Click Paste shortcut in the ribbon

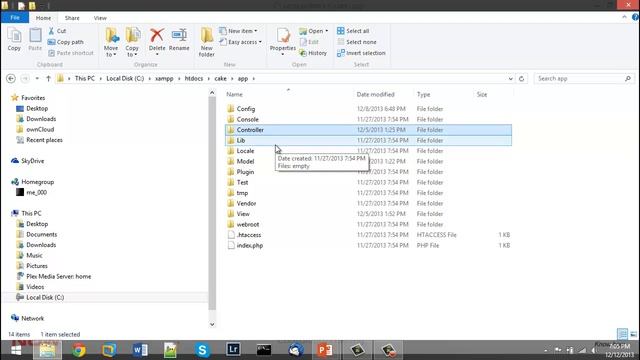(71, 53)
